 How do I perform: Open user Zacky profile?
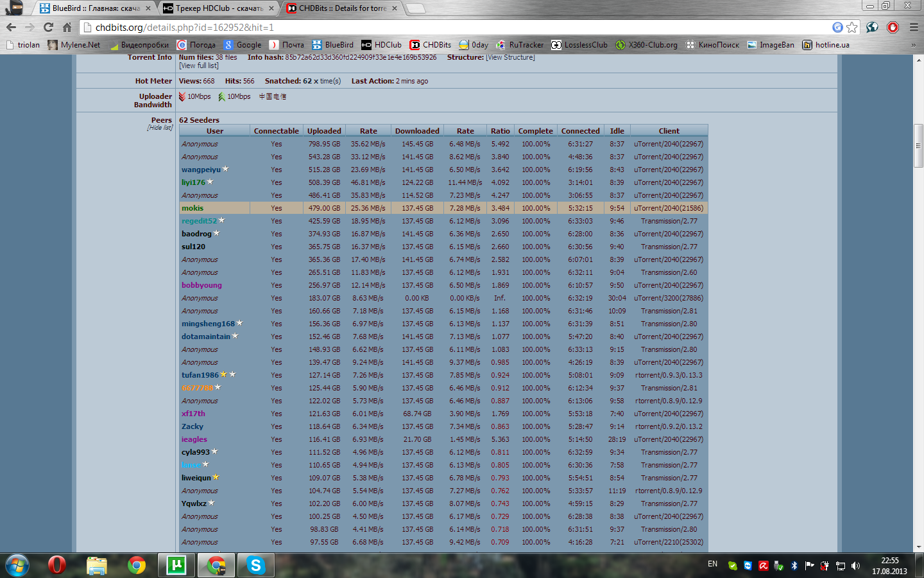pyautogui.click(x=193, y=426)
